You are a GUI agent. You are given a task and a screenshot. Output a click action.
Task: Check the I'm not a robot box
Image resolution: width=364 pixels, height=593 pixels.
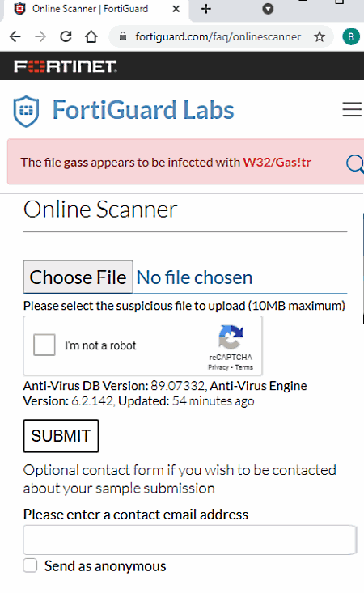(x=44, y=345)
